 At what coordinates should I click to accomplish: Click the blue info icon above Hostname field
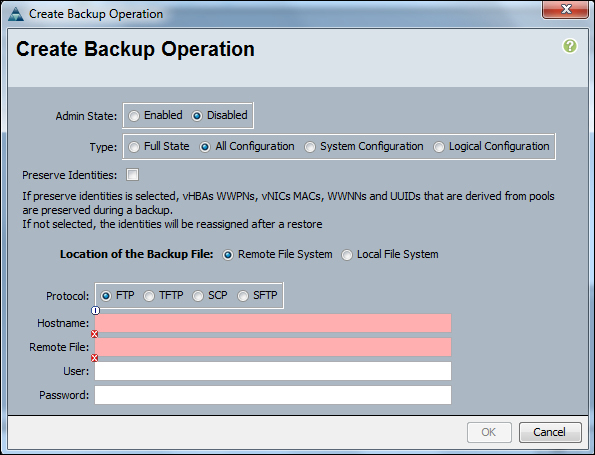tap(96, 310)
